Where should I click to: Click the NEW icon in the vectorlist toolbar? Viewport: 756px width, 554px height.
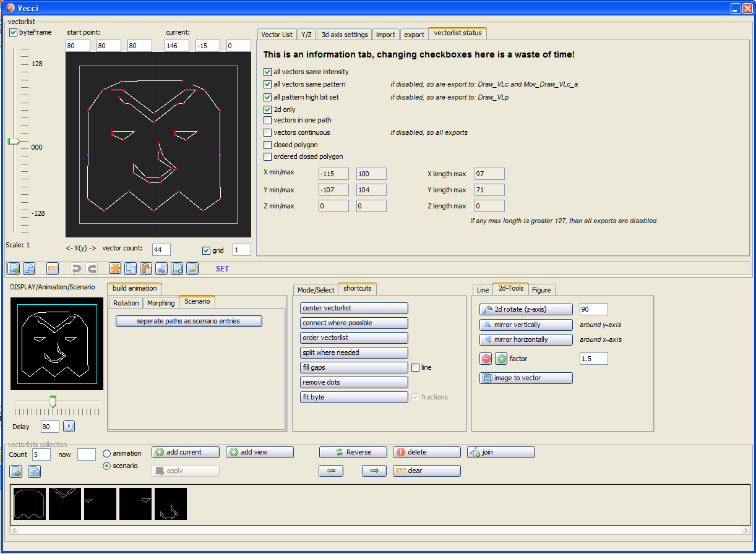(x=53, y=268)
